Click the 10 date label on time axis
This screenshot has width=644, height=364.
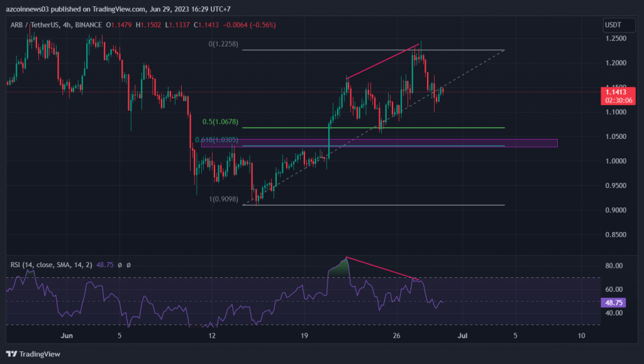click(x=581, y=336)
